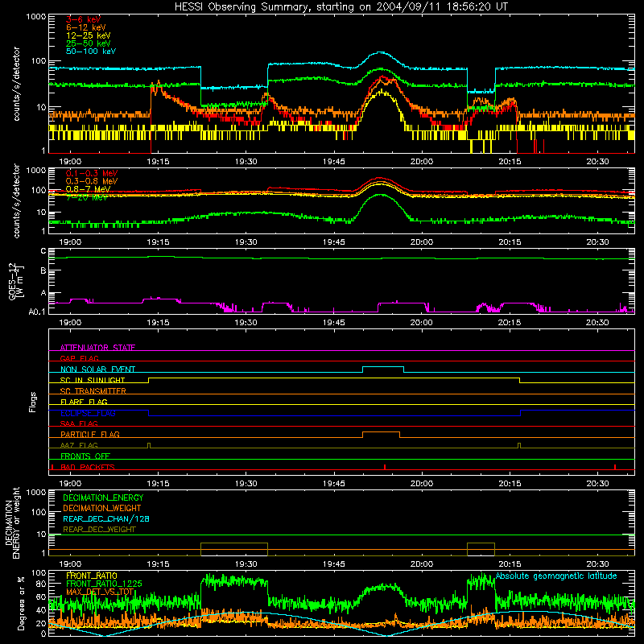The height and width of the screenshot is (644, 644).
Task: Choose the MAX_DET_VS_TOT legend label
Action: (x=100, y=592)
